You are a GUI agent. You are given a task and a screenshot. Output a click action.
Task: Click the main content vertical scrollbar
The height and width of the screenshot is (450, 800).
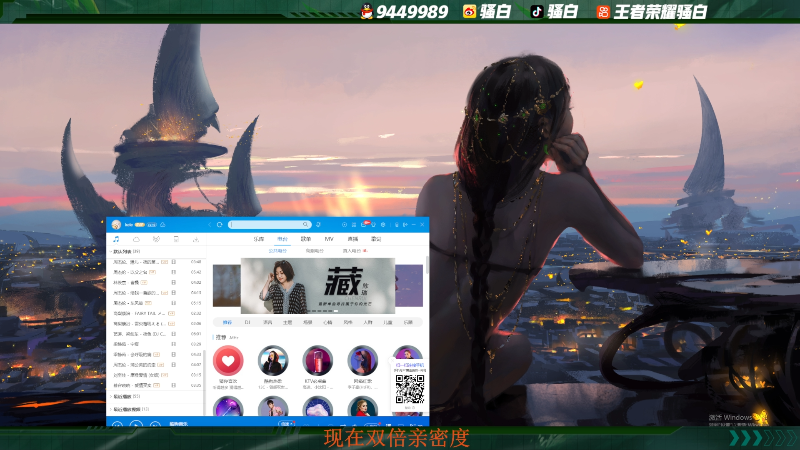(x=427, y=266)
